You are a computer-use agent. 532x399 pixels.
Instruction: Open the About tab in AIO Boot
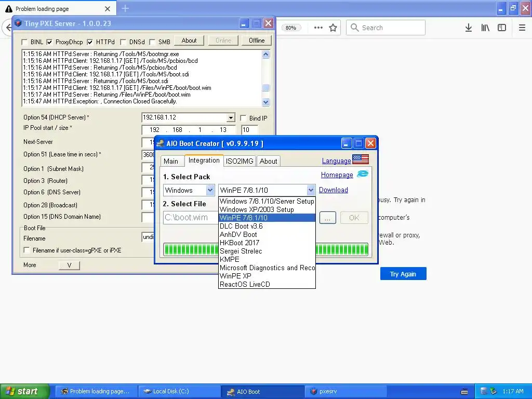269,161
